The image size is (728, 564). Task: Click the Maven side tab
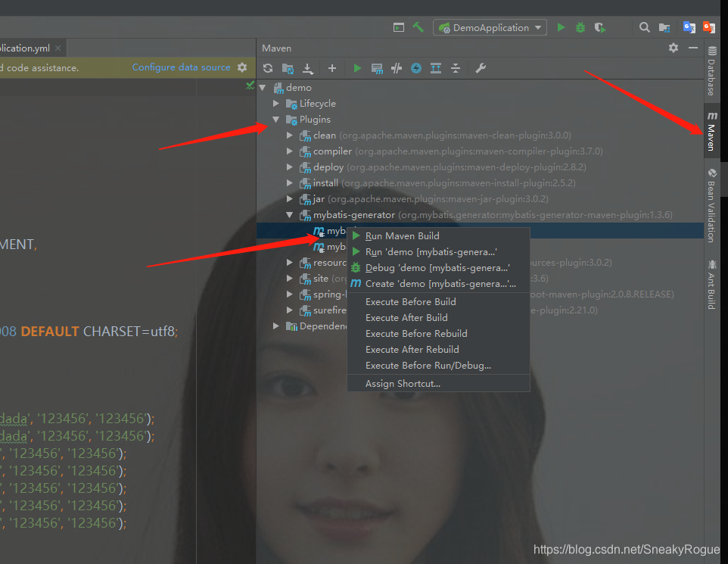(x=712, y=130)
